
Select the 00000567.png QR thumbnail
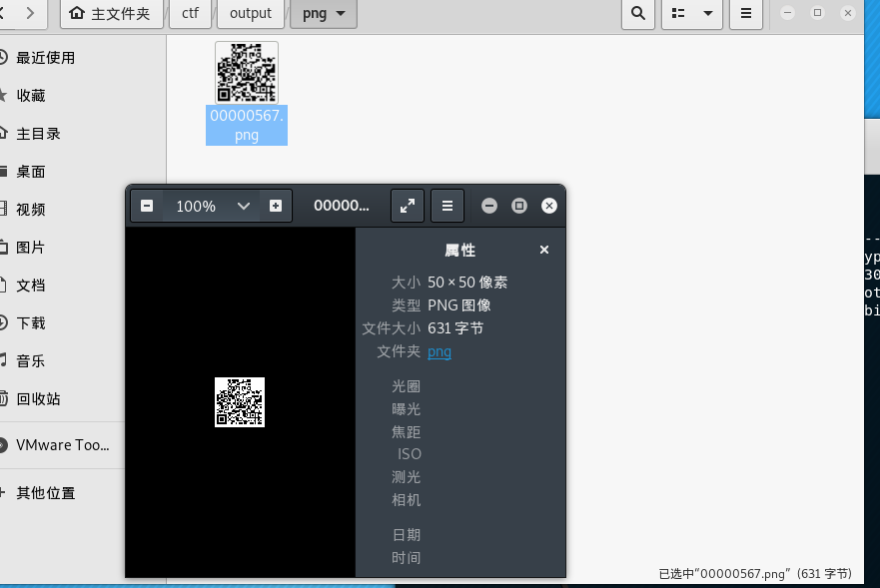click(247, 73)
